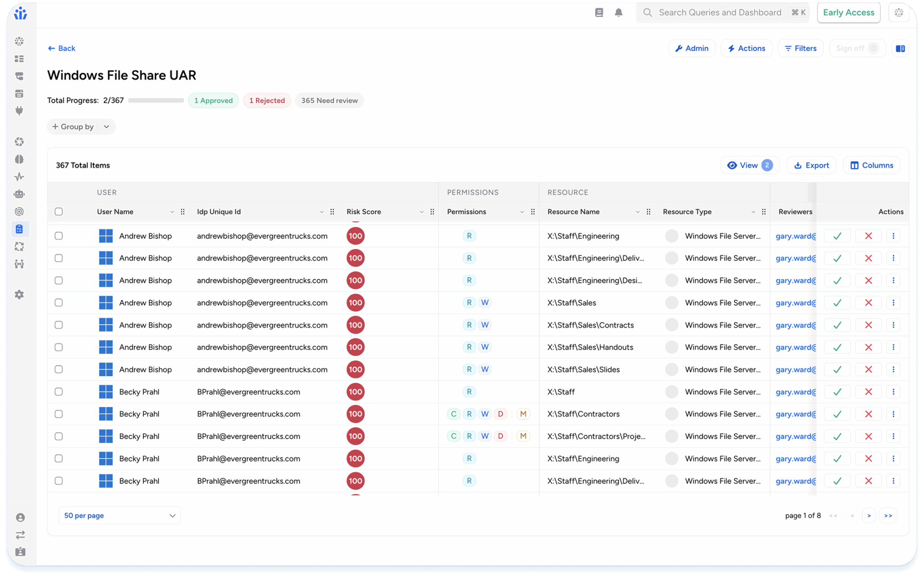Approve the X:\Staff\Sales row with green checkmark
Screen dimensions: 924x578
point(837,303)
